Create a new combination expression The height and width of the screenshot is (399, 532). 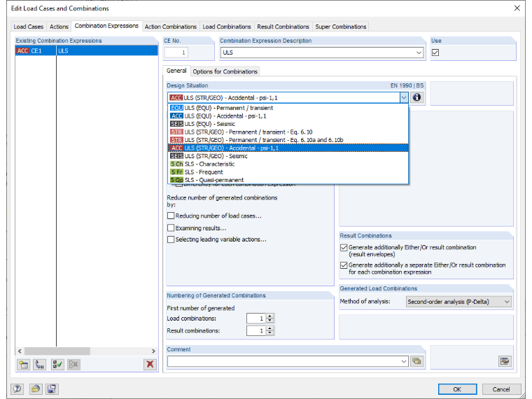23,365
